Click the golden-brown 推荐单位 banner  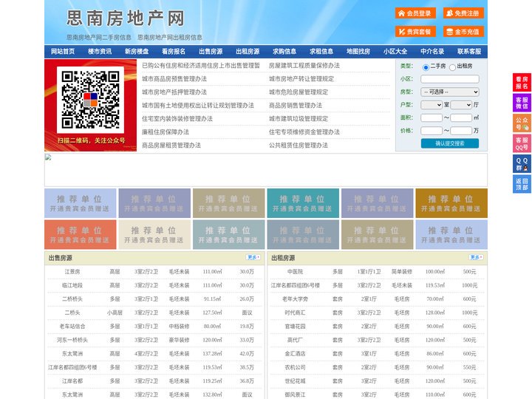click(x=451, y=203)
